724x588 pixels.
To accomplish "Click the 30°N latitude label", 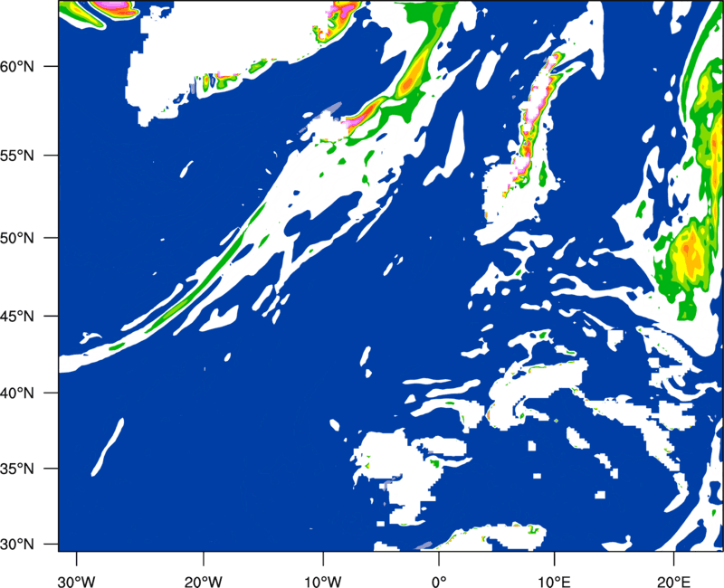I will click(x=27, y=544).
